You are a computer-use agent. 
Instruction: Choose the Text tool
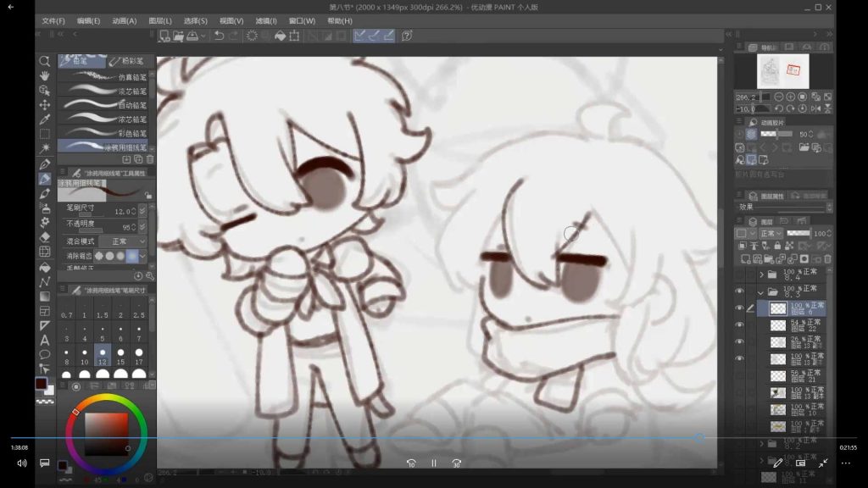tap(44, 340)
